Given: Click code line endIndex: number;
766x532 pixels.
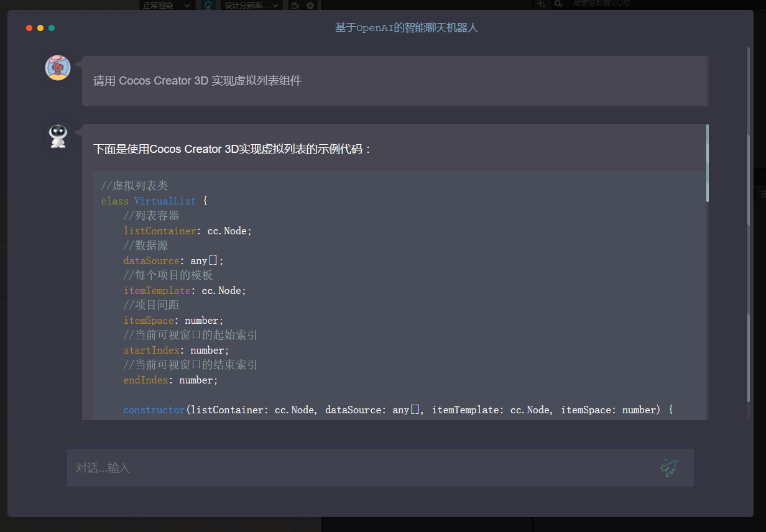Looking at the screenshot, I should coord(170,380).
